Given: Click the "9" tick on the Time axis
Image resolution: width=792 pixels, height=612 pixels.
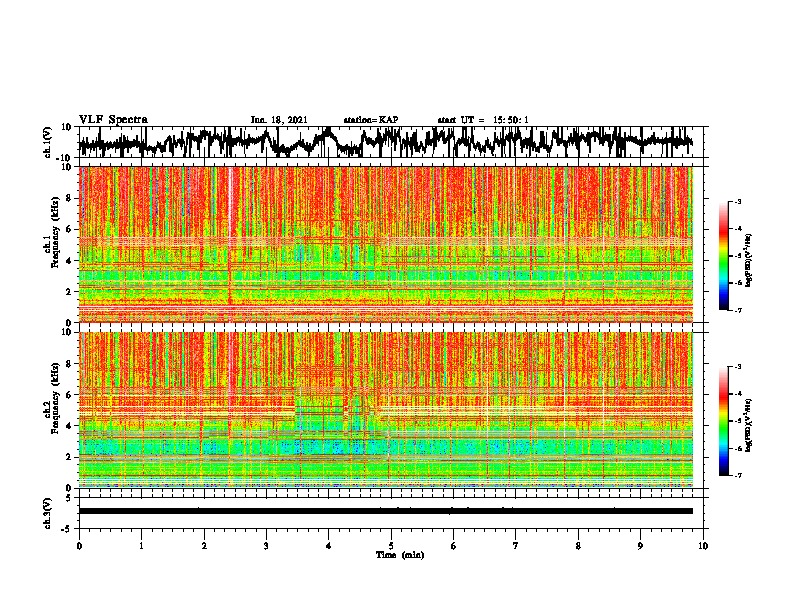Looking at the screenshot, I should pyautogui.click(x=640, y=546).
